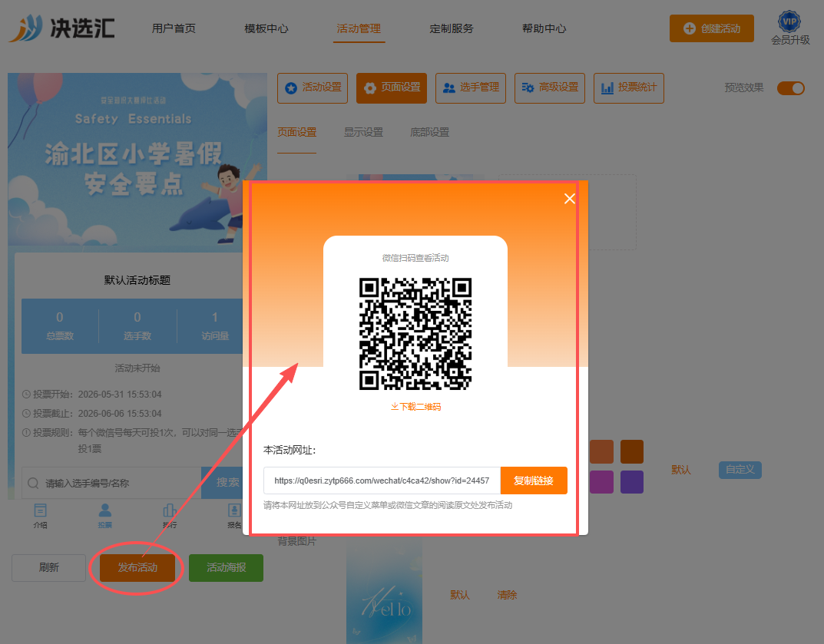
Task: Switch to 显示设置 sub-tab
Action: click(x=364, y=132)
